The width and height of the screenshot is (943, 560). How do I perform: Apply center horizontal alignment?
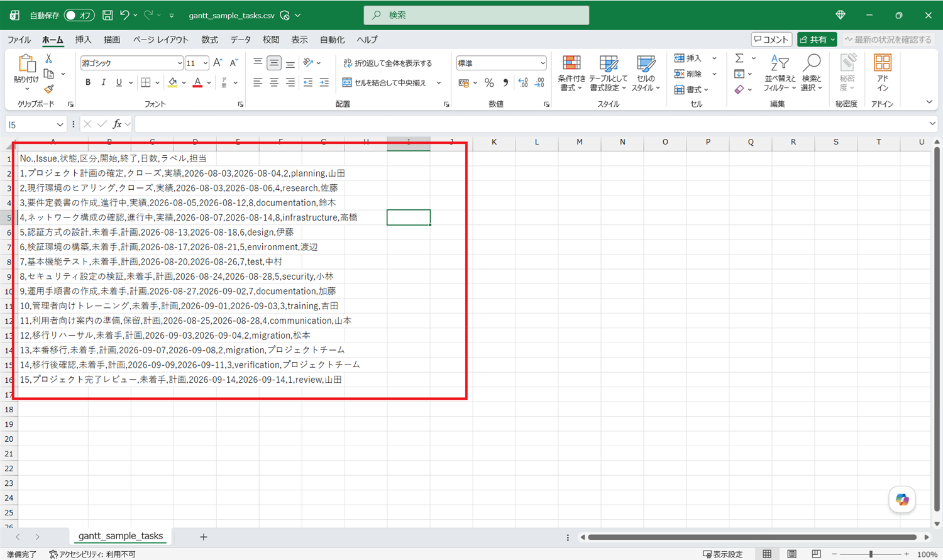point(274,82)
